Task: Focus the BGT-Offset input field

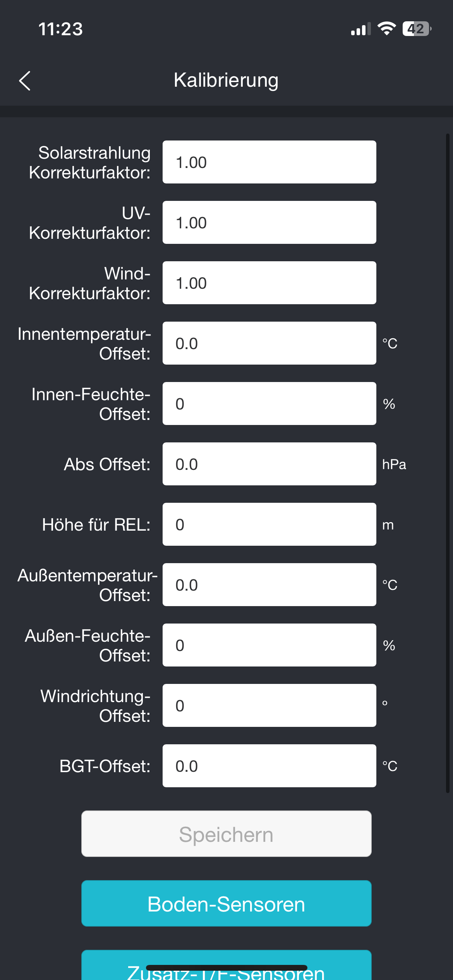Action: 269,766
